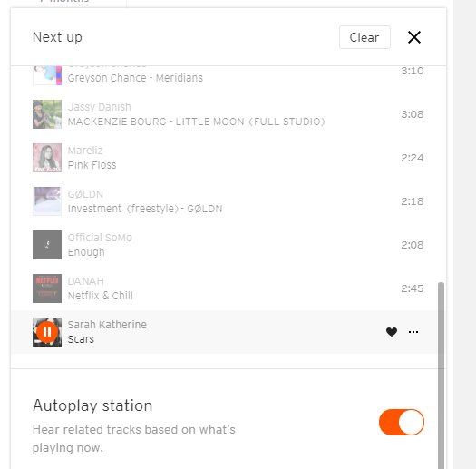
Task: Click the Jassy Danish track thumbnail
Action: 47,114
